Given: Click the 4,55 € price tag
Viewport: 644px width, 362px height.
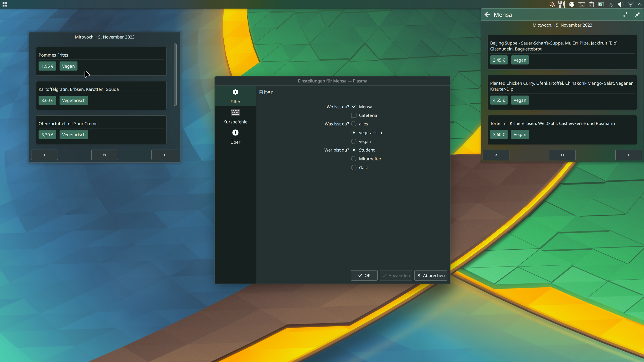Looking at the screenshot, I should (499, 100).
